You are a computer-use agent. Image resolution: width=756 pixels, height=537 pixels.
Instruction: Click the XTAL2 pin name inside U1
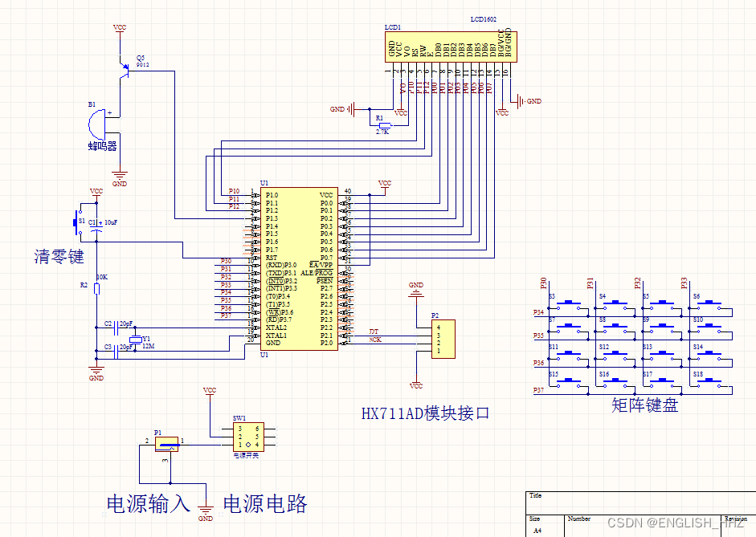(276, 327)
